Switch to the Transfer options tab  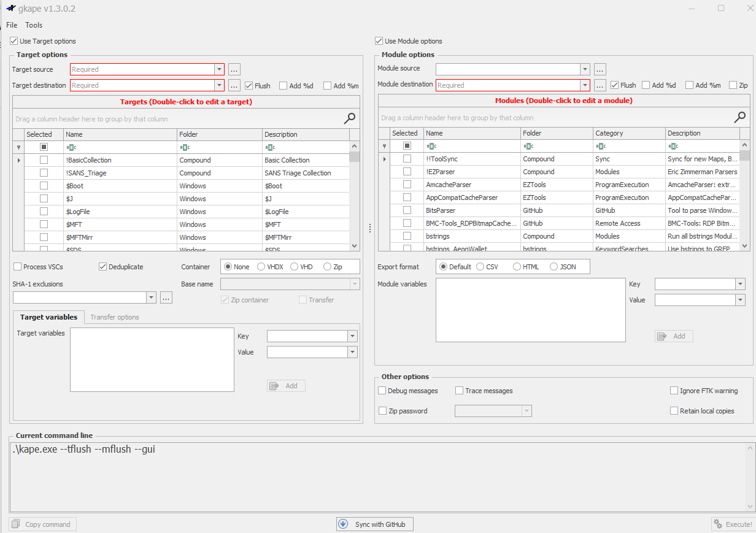115,317
